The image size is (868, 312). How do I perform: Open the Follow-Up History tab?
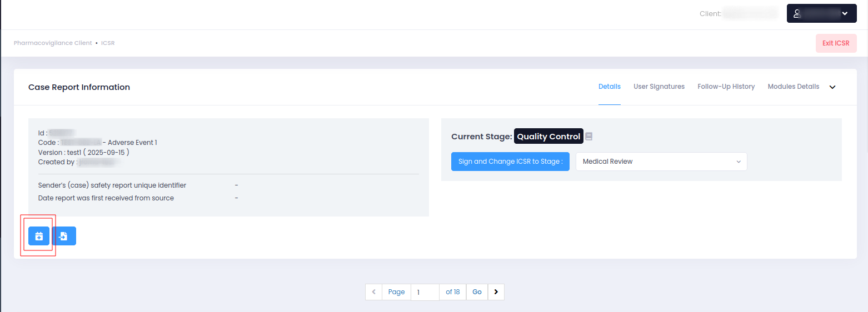(726, 87)
